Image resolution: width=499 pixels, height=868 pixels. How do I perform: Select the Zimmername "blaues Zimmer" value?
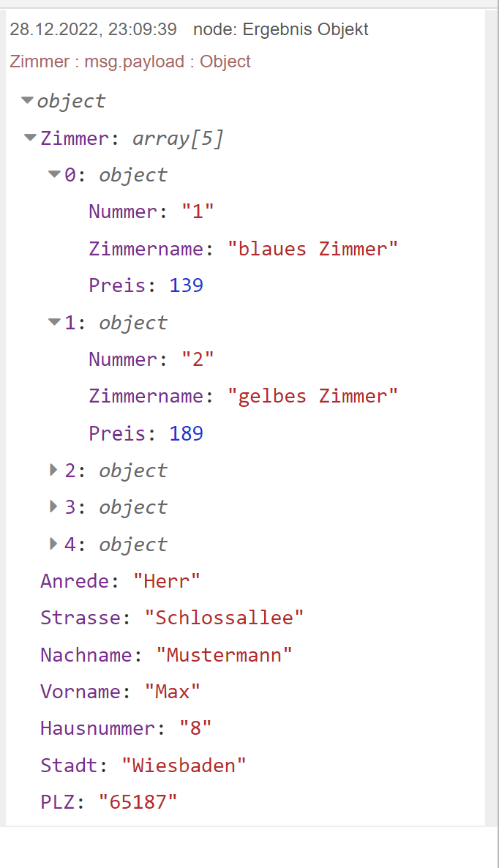click(x=312, y=249)
